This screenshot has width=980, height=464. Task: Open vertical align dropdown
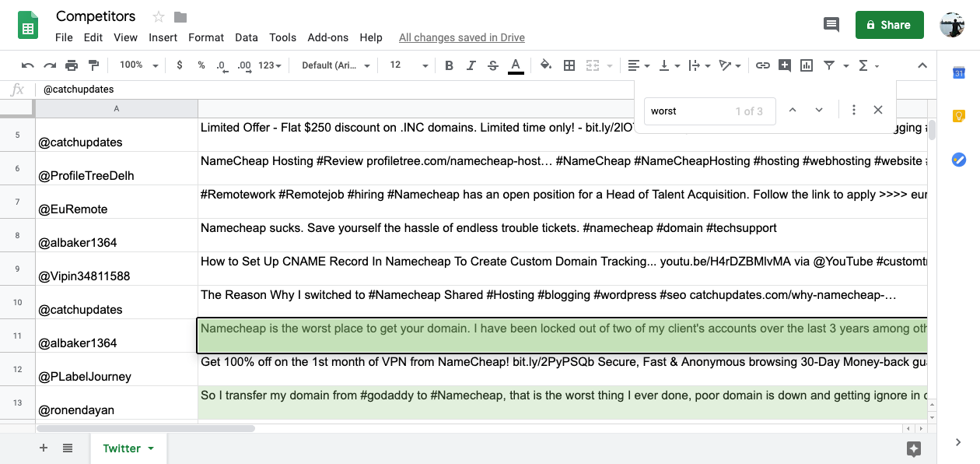tap(669, 65)
